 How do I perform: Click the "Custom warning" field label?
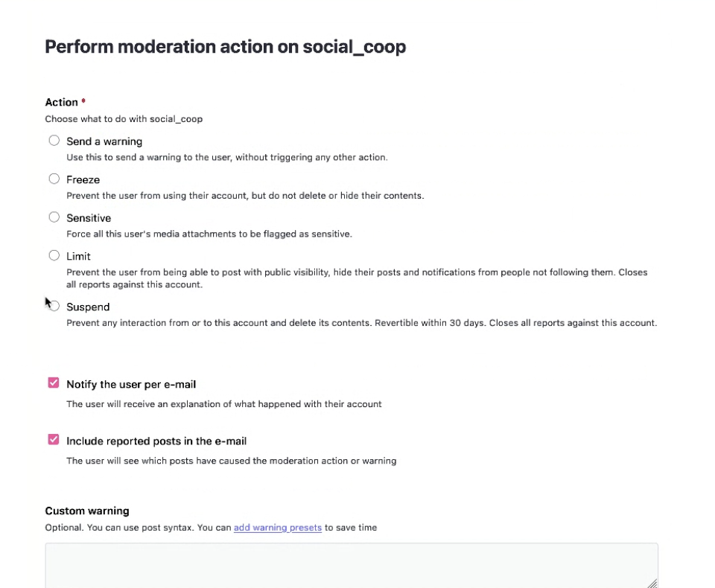(87, 511)
